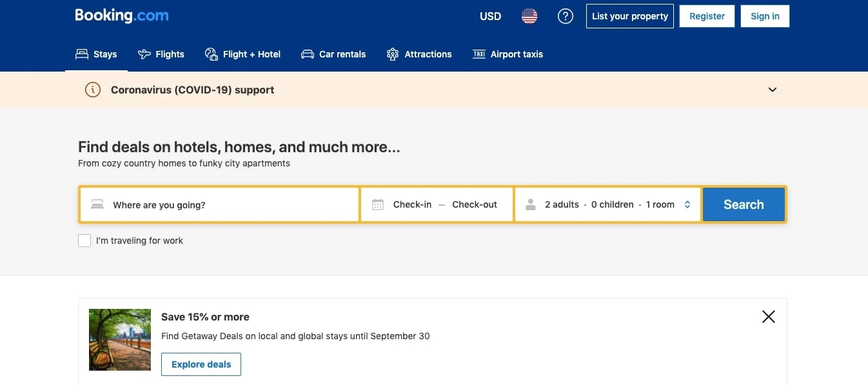This screenshot has height=385, width=868.
Task: Go to the Airport taxis tab
Action: [x=508, y=54]
